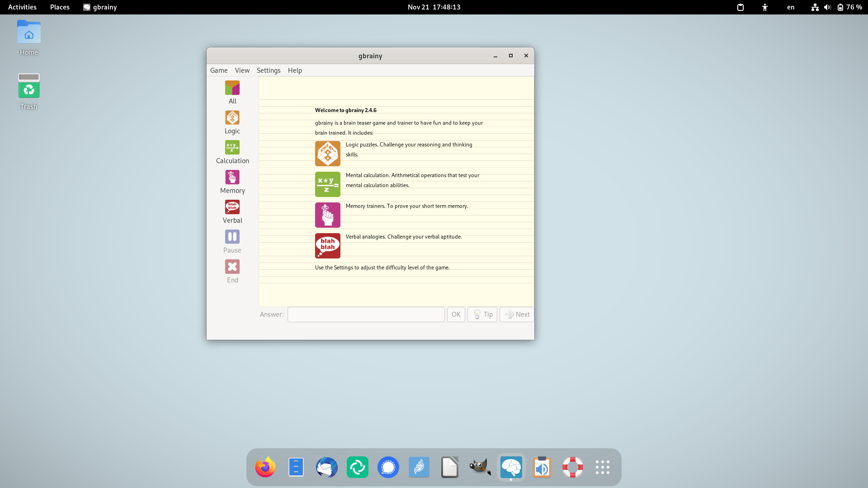Start a Calculation trainer game
The height and width of the screenshot is (488, 868).
(x=232, y=152)
